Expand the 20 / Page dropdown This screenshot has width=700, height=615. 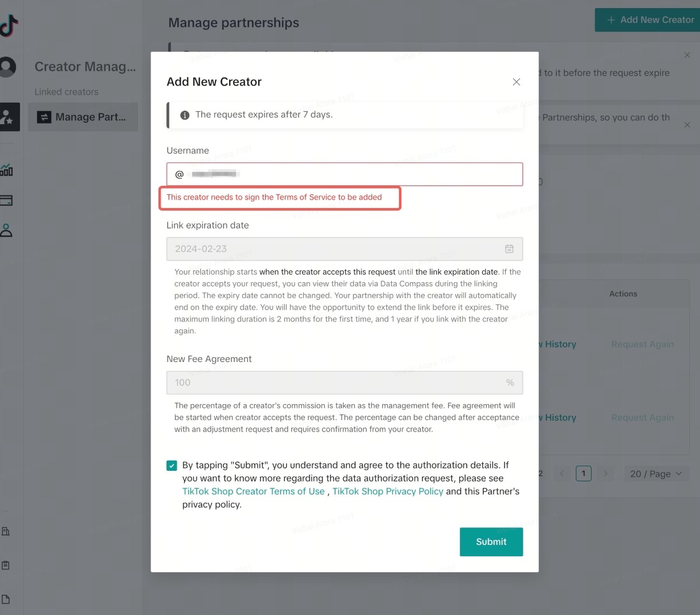click(x=656, y=474)
